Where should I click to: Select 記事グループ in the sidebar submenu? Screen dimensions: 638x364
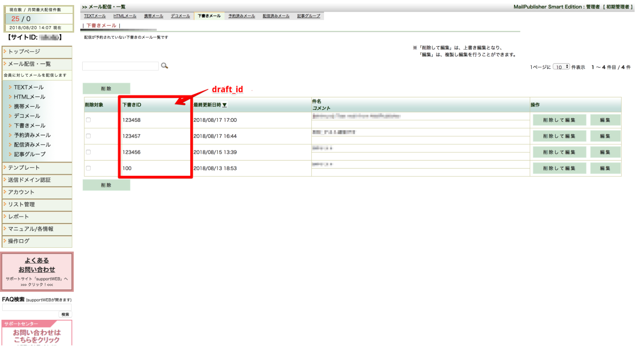click(x=29, y=154)
